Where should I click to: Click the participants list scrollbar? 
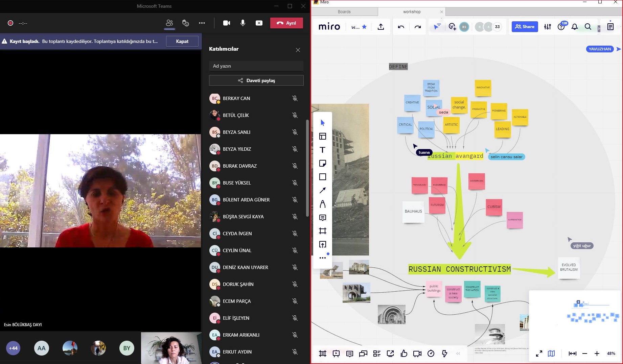click(x=307, y=168)
